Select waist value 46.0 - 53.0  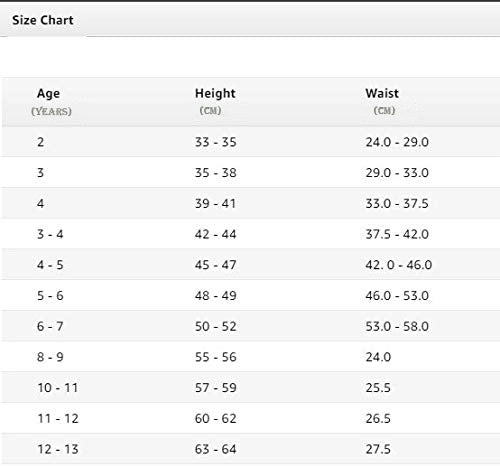point(397,295)
